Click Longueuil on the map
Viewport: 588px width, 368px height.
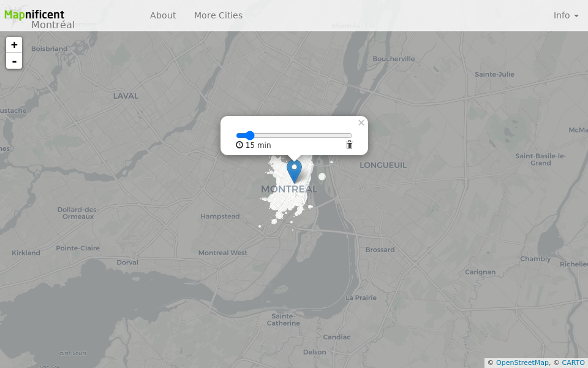click(x=383, y=165)
